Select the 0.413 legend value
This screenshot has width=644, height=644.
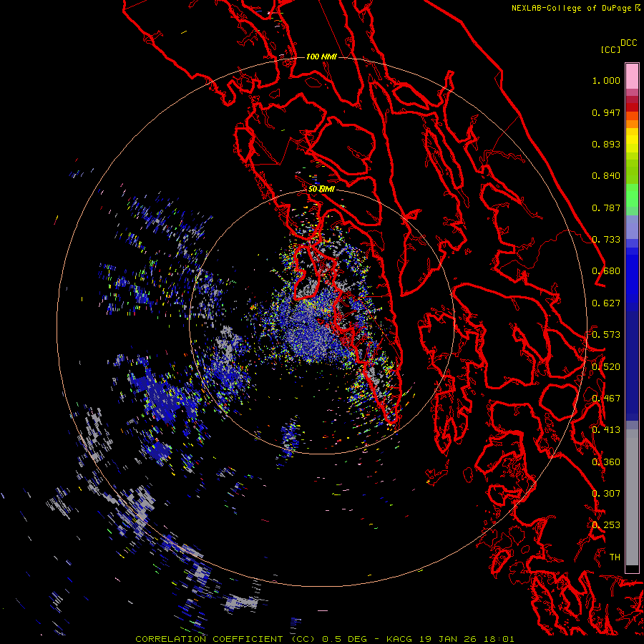coord(606,430)
